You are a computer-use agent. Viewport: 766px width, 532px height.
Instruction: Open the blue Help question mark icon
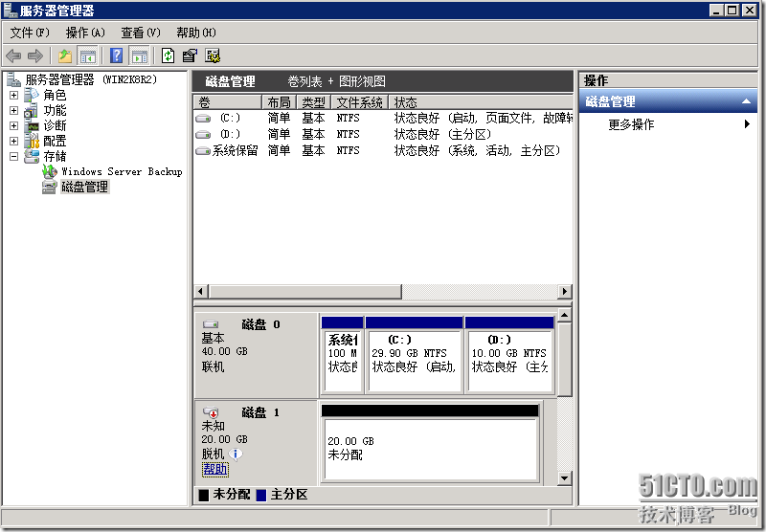tap(116, 55)
